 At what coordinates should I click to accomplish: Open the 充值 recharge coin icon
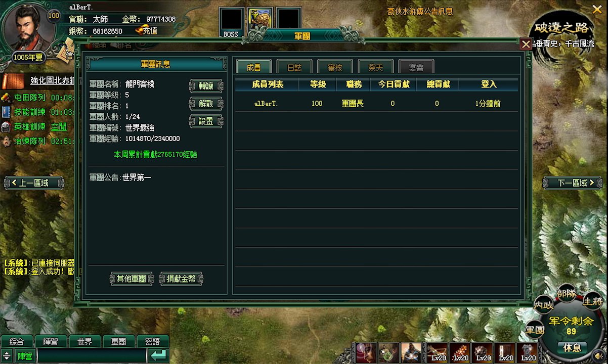140,31
